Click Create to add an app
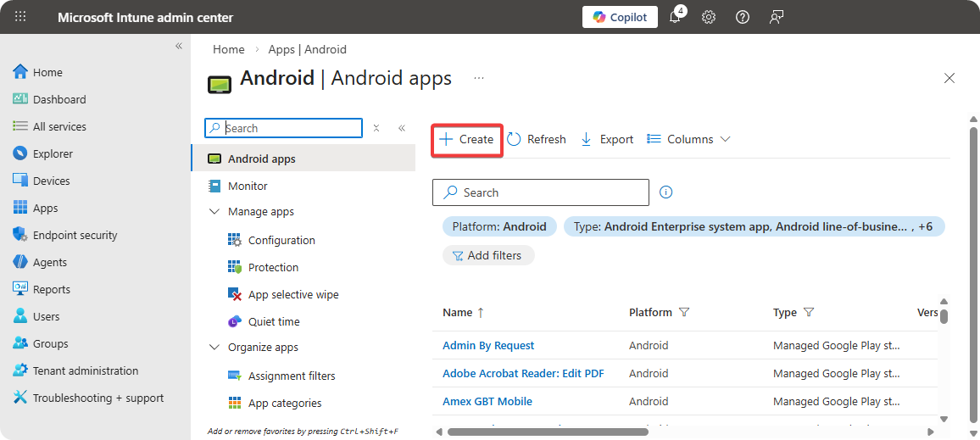980x440 pixels. pos(467,139)
